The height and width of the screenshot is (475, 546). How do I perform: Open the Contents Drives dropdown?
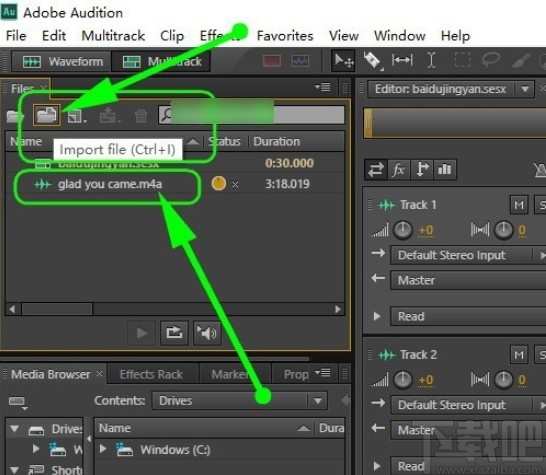pyautogui.click(x=240, y=400)
